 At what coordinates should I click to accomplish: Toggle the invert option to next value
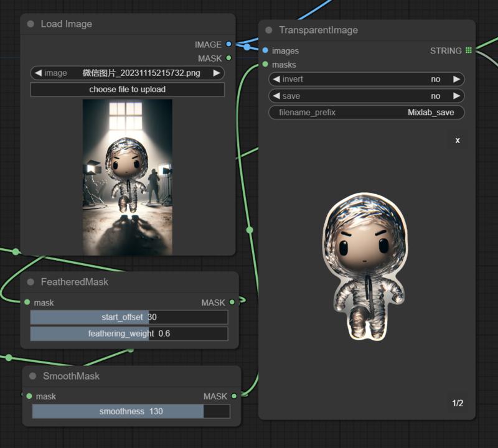click(x=456, y=80)
